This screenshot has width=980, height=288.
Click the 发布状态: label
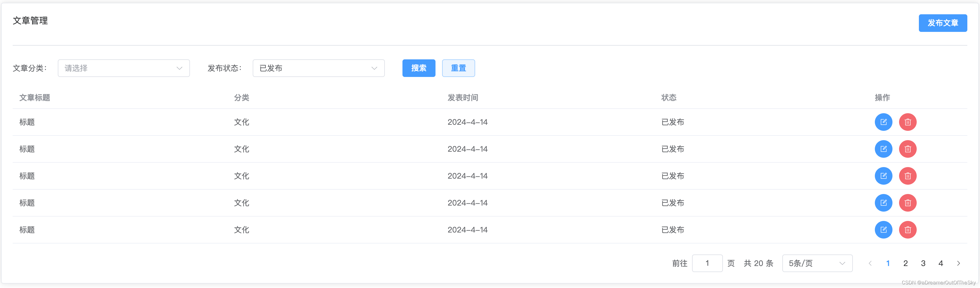224,68
